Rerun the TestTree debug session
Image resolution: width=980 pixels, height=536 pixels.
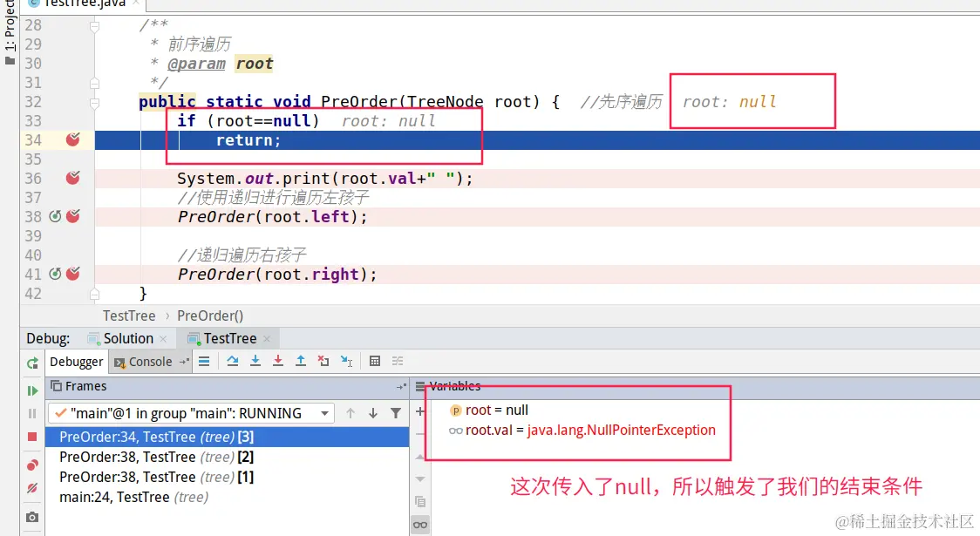32,363
